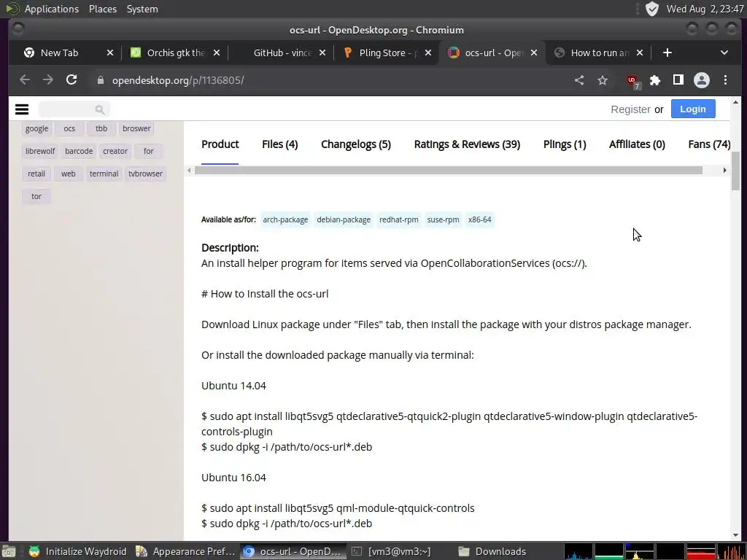Open the Places menu
Viewport: 747px width, 560px height.
pos(102,9)
